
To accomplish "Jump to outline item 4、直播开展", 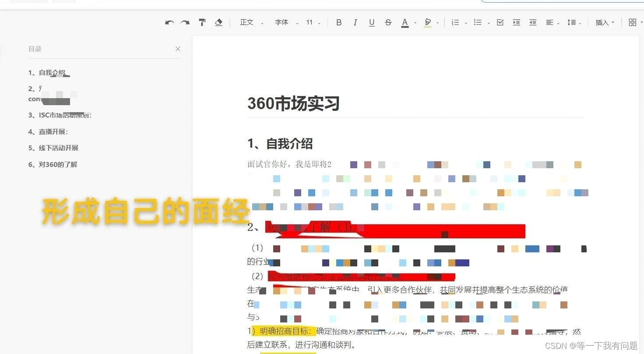I will click(48, 131).
